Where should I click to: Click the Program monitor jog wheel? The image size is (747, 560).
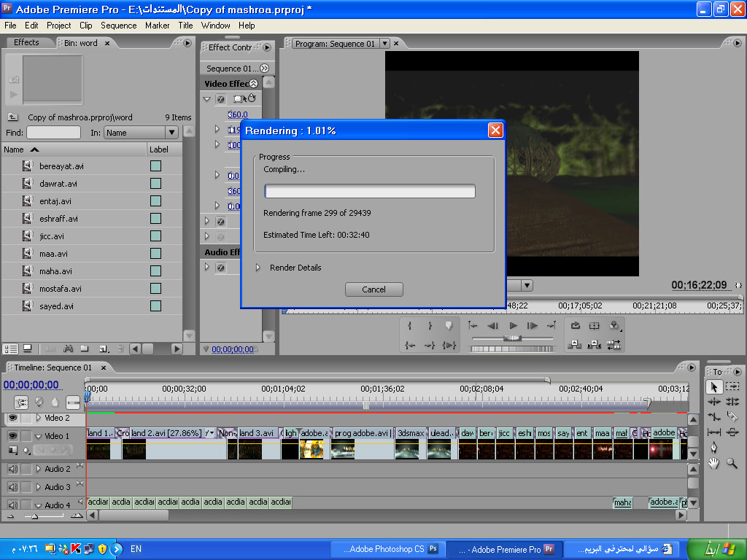tap(511, 349)
